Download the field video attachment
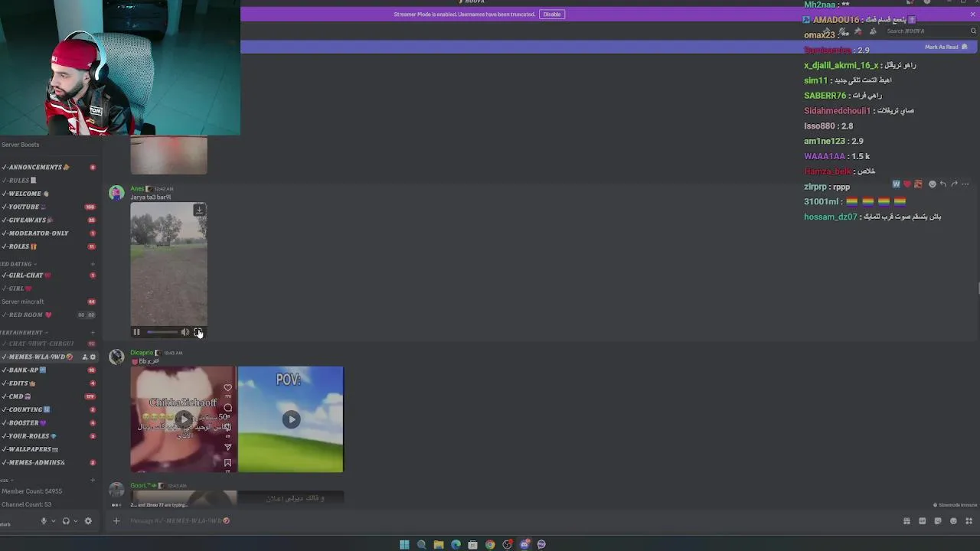Screen dimensions: 980x551 pyautogui.click(x=199, y=210)
